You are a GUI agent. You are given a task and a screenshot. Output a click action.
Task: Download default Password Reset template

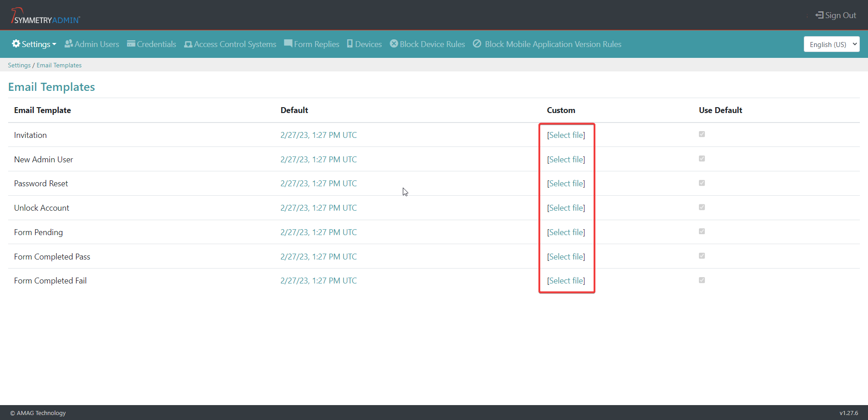[x=319, y=184]
